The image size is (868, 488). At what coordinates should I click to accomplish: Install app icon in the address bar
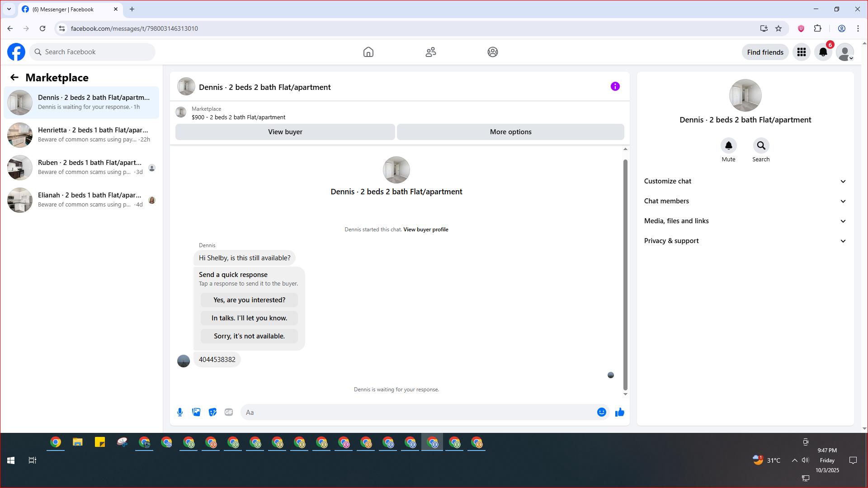764,28
